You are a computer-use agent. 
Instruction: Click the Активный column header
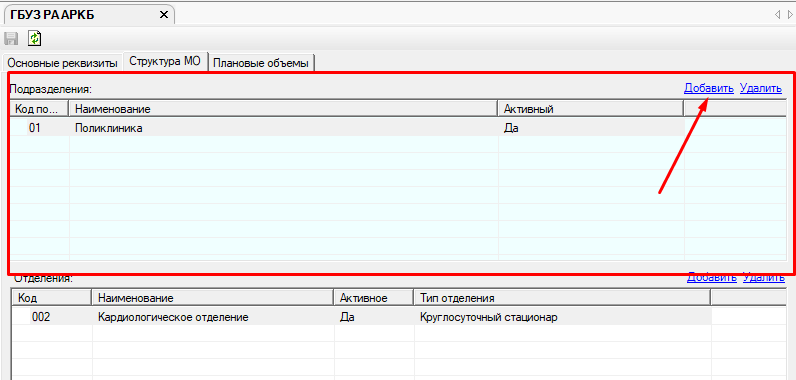coord(591,109)
